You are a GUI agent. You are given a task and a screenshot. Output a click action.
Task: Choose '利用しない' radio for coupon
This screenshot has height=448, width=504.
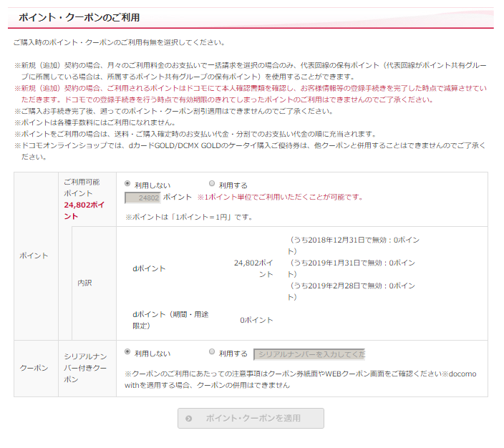point(128,352)
